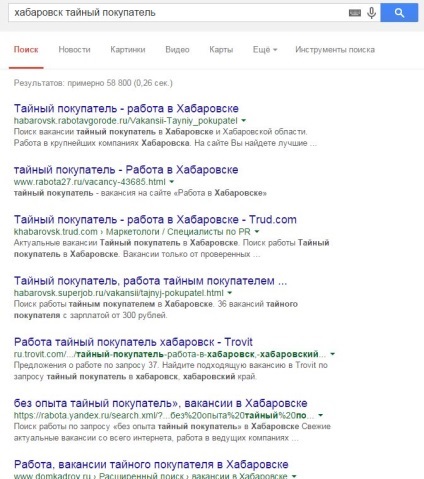This screenshot has height=479, width=424.
Task: Open dropdown arrow beside superjob.ru URL
Action: click(x=229, y=293)
